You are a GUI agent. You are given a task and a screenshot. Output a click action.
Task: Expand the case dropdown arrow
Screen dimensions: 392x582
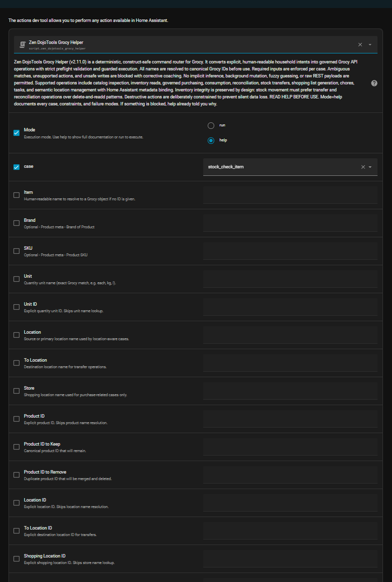[x=370, y=167]
